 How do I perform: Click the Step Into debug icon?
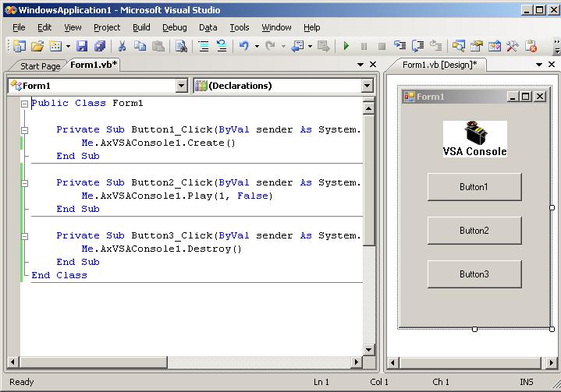(x=400, y=45)
